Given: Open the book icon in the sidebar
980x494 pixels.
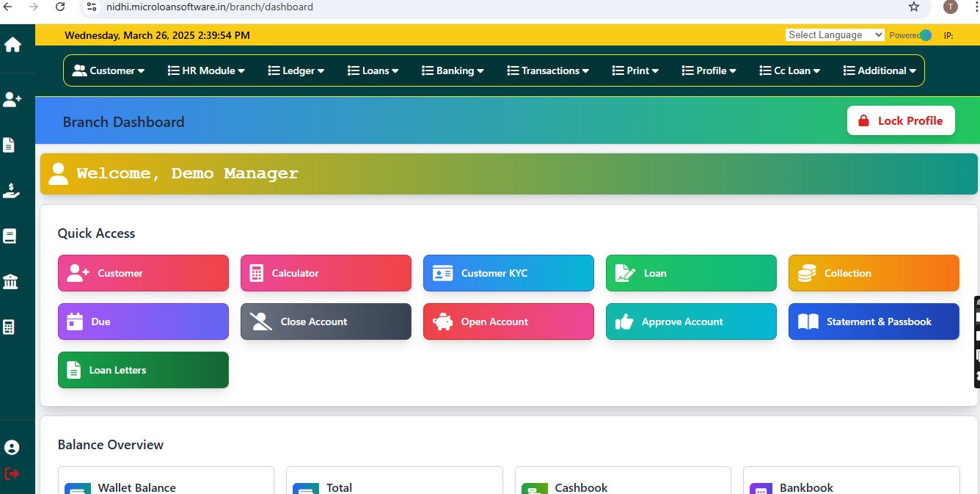Looking at the screenshot, I should point(10,235).
